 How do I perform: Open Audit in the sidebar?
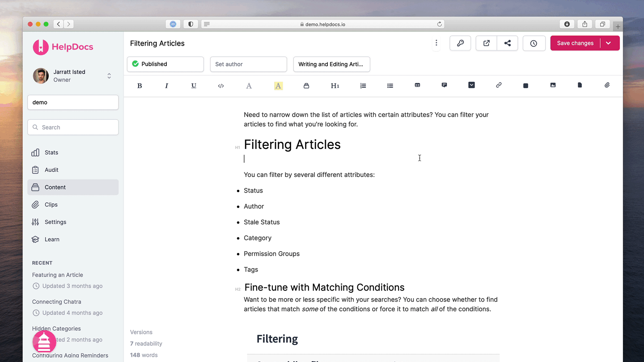click(73, 170)
